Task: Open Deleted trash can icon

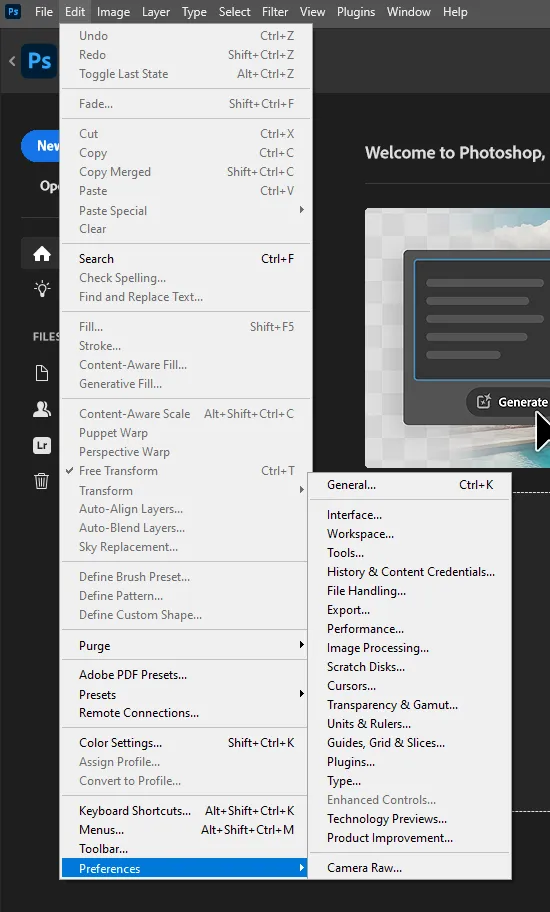Action: click(x=42, y=481)
